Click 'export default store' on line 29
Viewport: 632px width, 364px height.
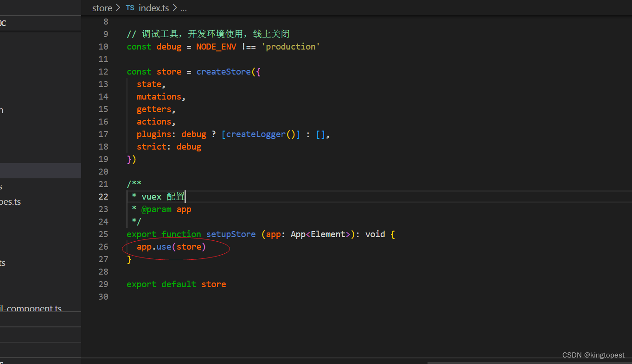click(176, 284)
